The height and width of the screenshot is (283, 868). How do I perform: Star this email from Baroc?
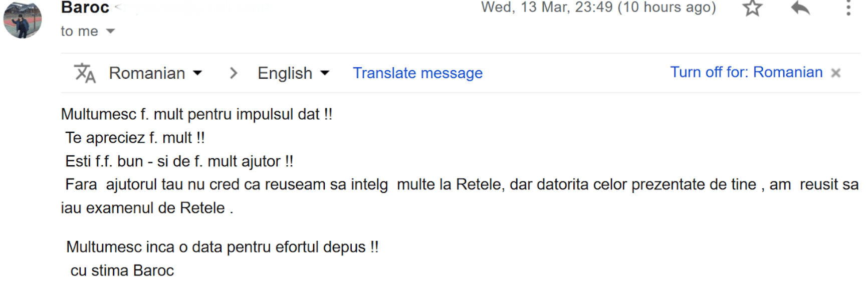pyautogui.click(x=752, y=9)
